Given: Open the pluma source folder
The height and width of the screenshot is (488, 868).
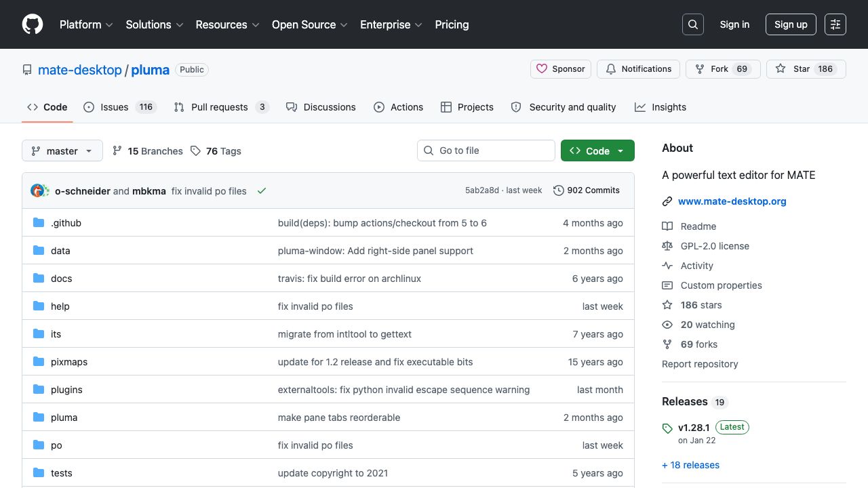Looking at the screenshot, I should click(64, 418).
